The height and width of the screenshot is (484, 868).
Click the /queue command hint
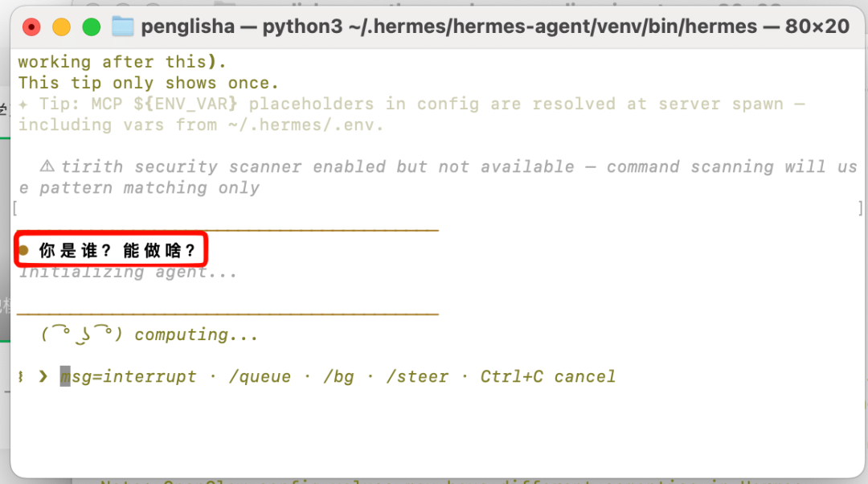click(260, 377)
